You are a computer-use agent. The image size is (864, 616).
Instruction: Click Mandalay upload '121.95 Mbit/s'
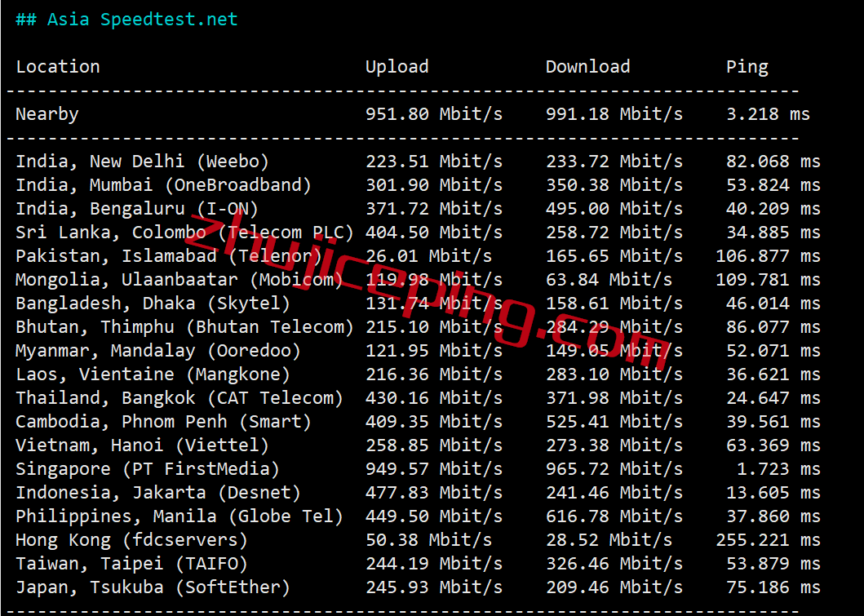click(x=434, y=351)
